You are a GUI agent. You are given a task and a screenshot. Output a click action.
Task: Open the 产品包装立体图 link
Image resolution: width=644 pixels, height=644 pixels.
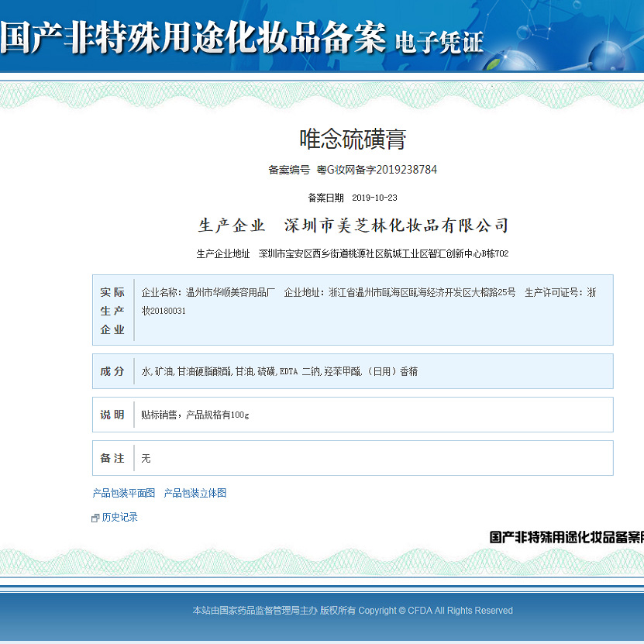click(x=195, y=493)
